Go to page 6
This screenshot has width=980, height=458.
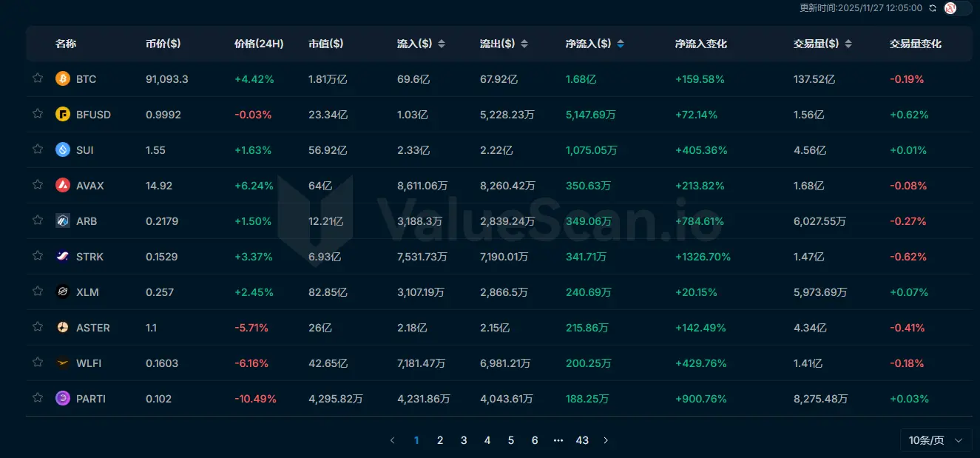point(535,440)
